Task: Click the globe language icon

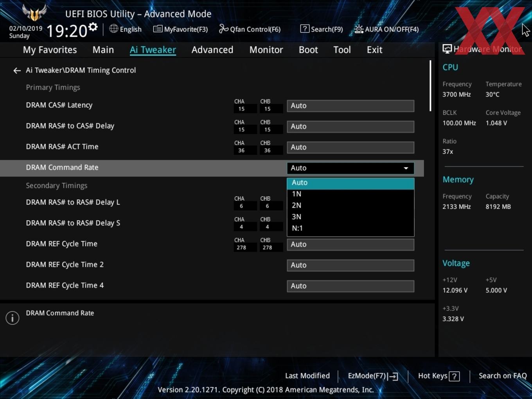Action: click(113, 29)
